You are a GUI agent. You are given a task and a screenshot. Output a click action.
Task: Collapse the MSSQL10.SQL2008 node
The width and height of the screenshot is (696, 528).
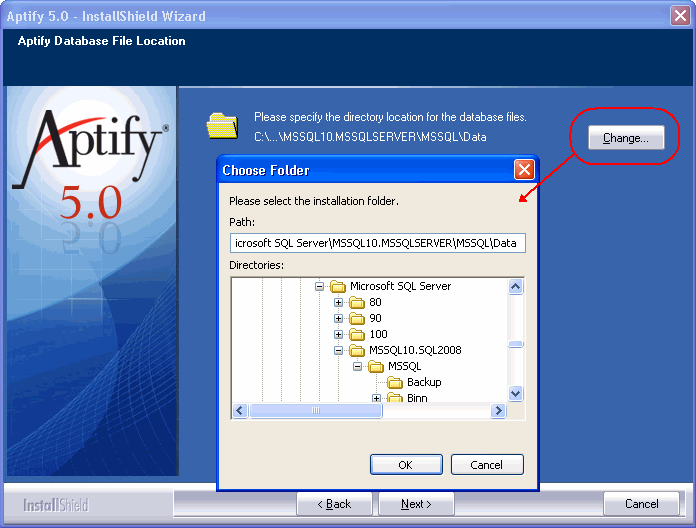338,350
